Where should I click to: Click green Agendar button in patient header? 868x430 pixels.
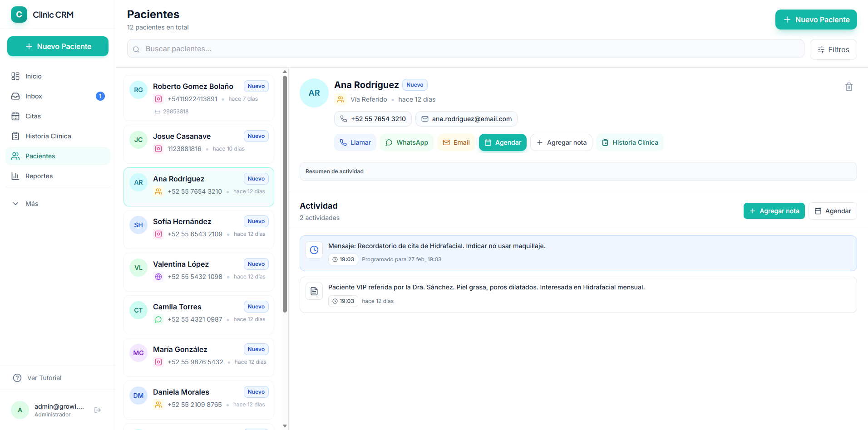pyautogui.click(x=503, y=142)
